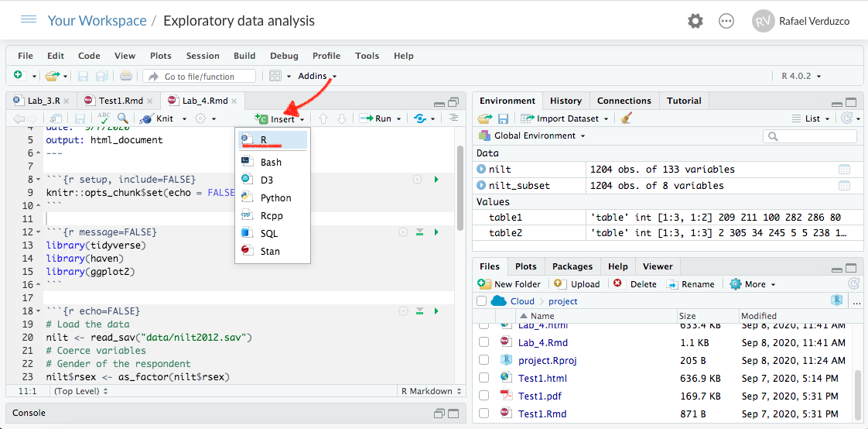Click the find and replace magnifier icon
Screen dimensions: 868x429
(122, 118)
